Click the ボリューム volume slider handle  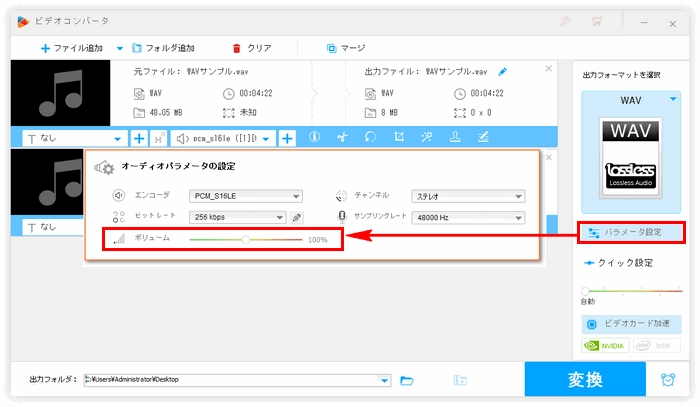tap(246, 240)
